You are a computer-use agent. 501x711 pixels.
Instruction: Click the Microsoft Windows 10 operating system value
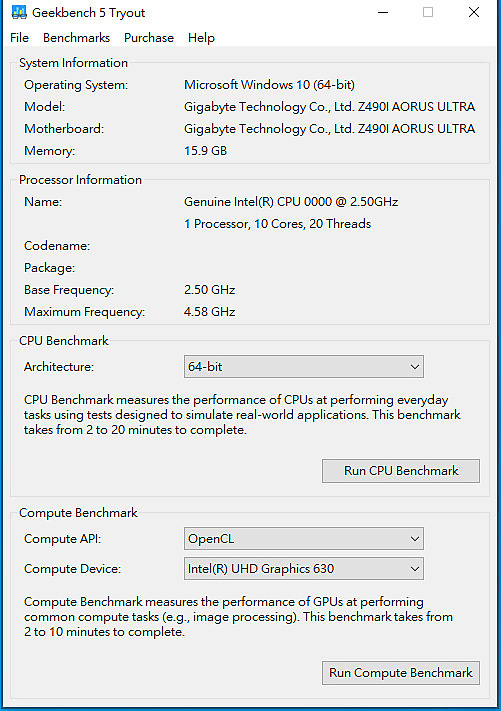tap(269, 85)
